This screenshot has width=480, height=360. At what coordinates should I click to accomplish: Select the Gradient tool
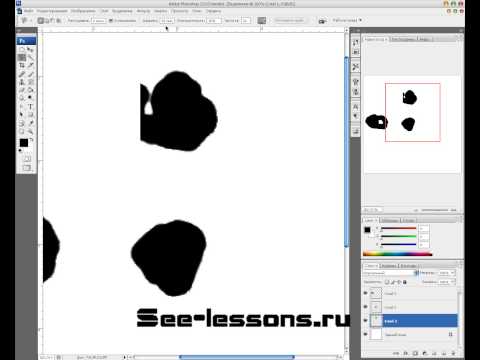(30, 90)
